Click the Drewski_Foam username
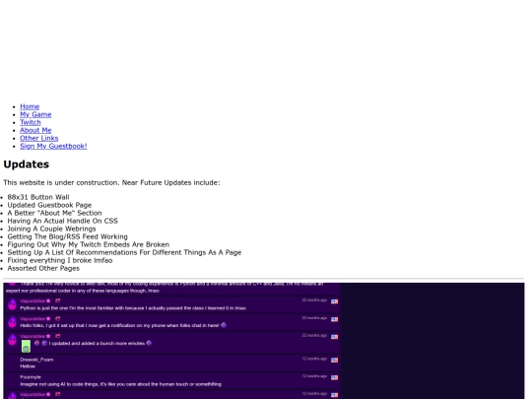532x399 pixels. point(36,360)
